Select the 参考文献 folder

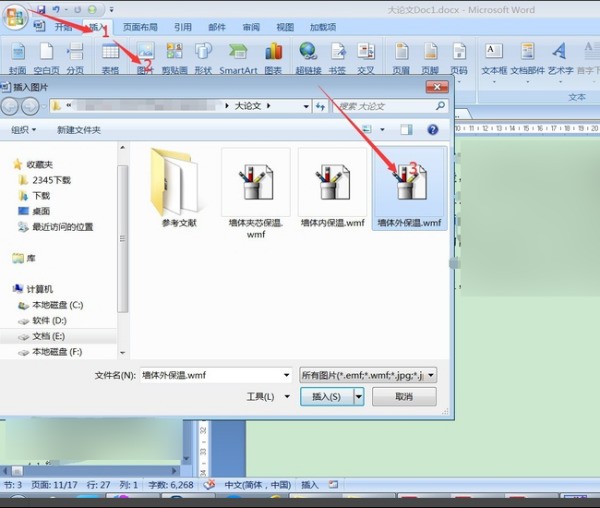(x=179, y=188)
